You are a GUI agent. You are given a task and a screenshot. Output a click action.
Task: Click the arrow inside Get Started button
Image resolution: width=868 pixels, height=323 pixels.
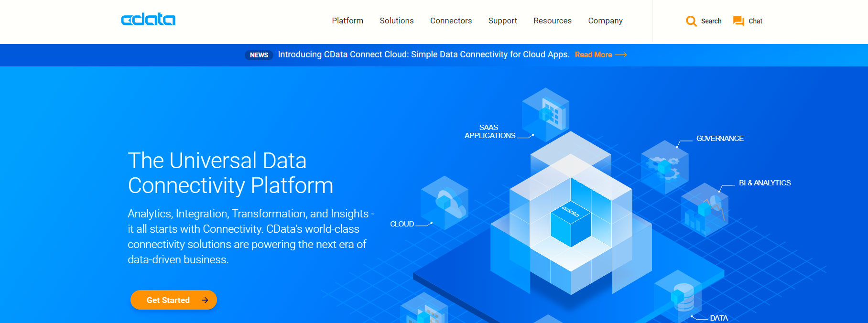(205, 300)
